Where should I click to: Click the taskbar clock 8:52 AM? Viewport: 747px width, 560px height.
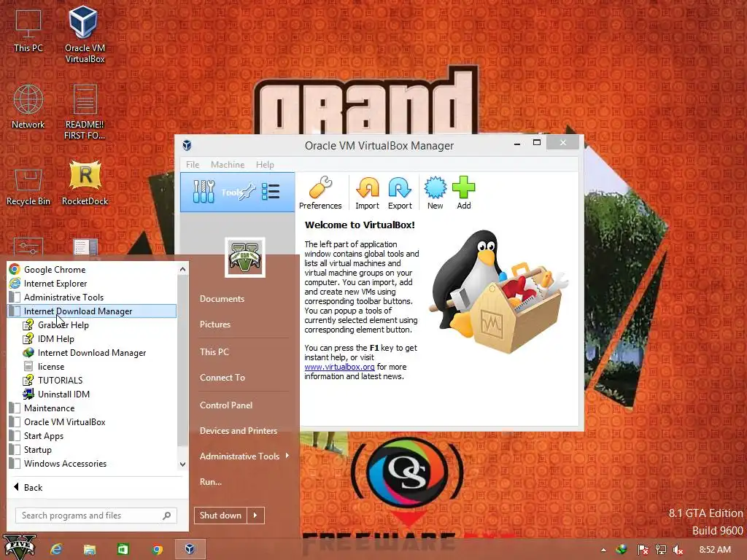715,550
